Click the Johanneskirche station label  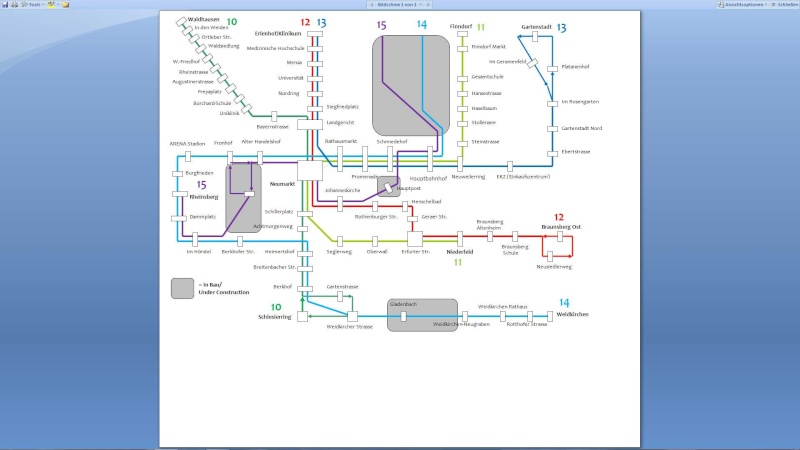[x=342, y=190]
